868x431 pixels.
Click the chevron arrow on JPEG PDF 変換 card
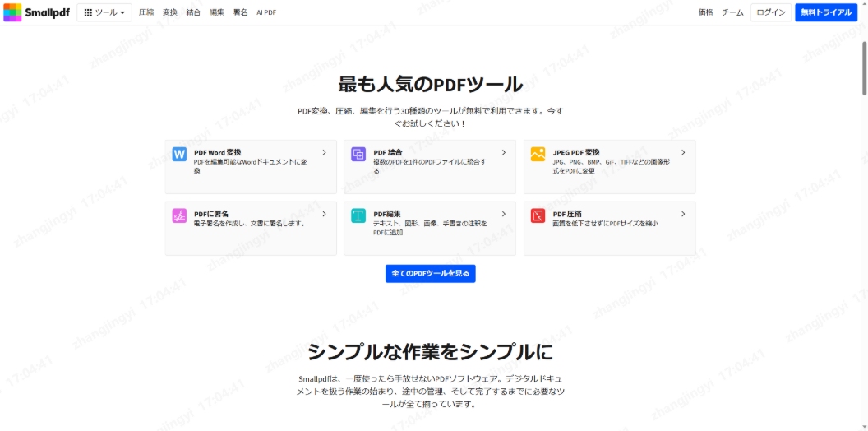(683, 152)
